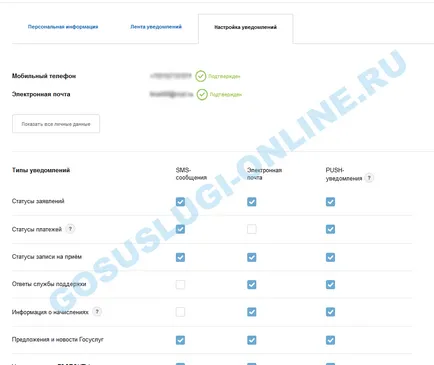
Task: Uncheck PUSH for Предложения и новости Госуслуг
Action: (x=330, y=340)
